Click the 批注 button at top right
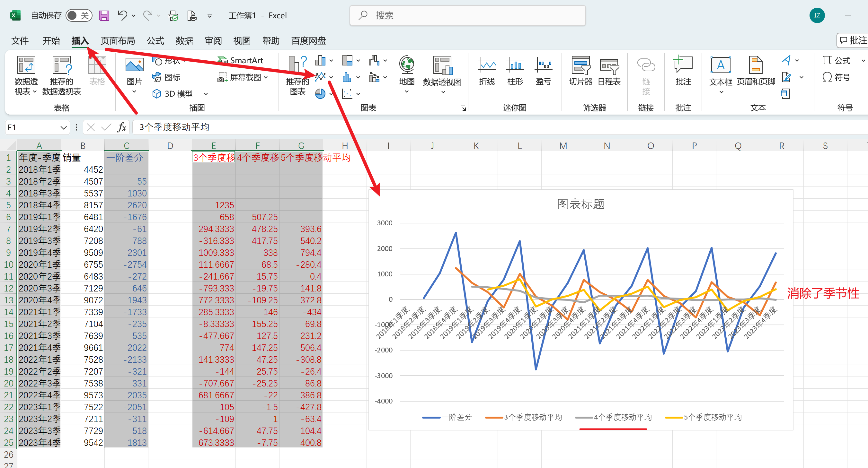 point(853,40)
